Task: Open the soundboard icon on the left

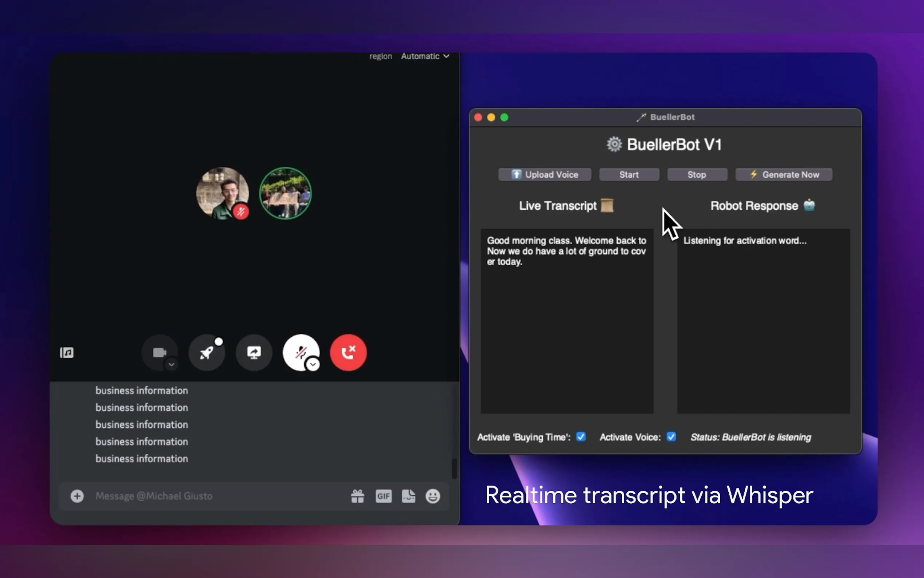Action: click(x=67, y=352)
